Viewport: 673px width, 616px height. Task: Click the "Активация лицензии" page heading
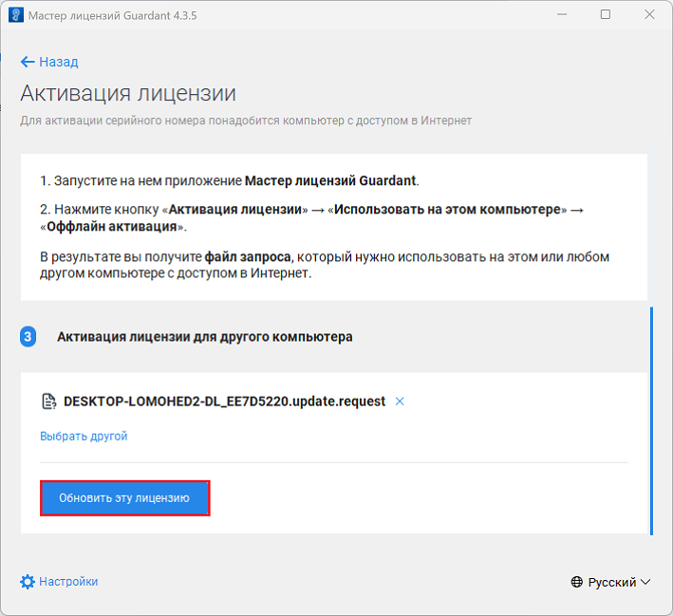(128, 94)
